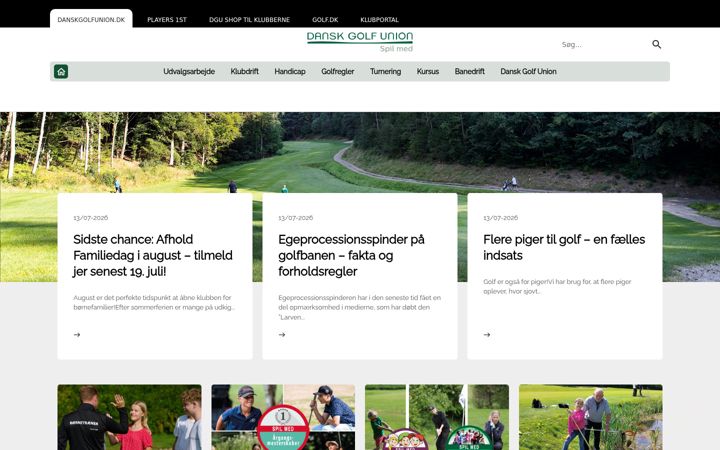Open DGU SHOP TIL KLUBBERNE tab
Viewport: 720px width, 450px height.
[x=249, y=20]
